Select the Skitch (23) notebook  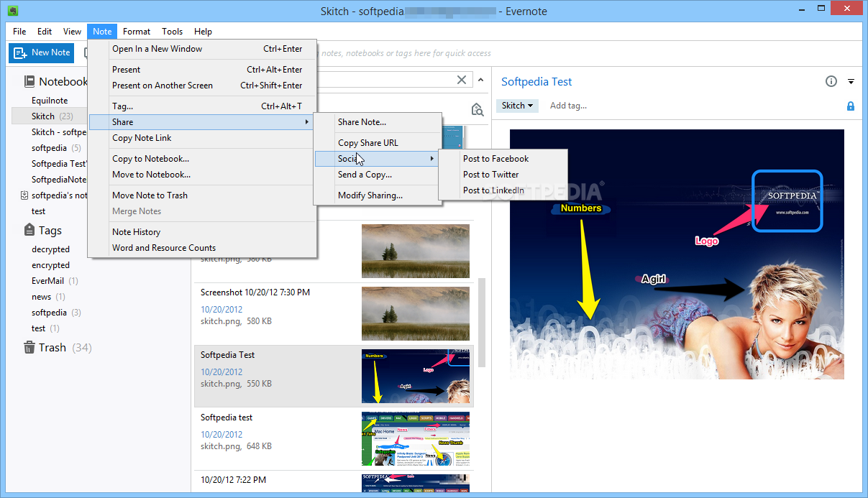pos(52,116)
